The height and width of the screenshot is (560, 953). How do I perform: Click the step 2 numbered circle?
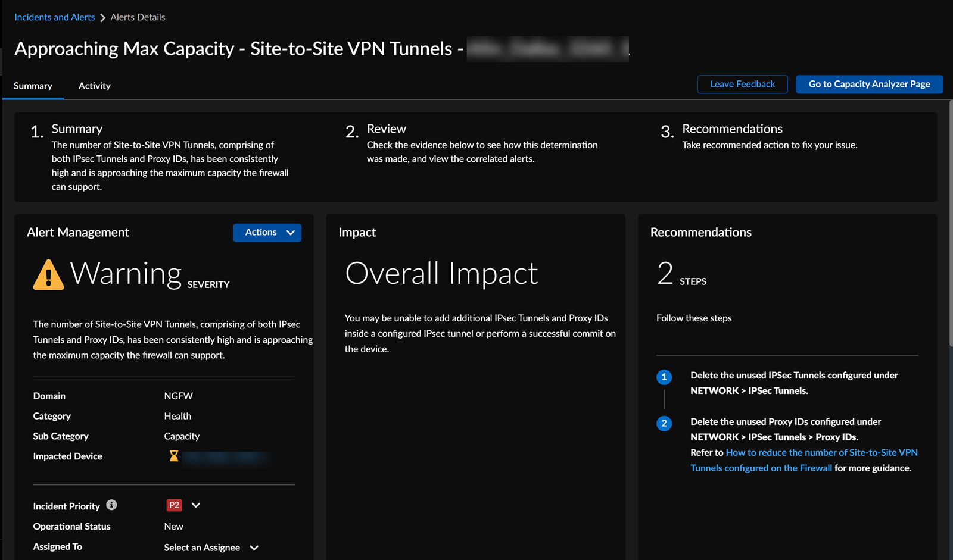tap(664, 423)
